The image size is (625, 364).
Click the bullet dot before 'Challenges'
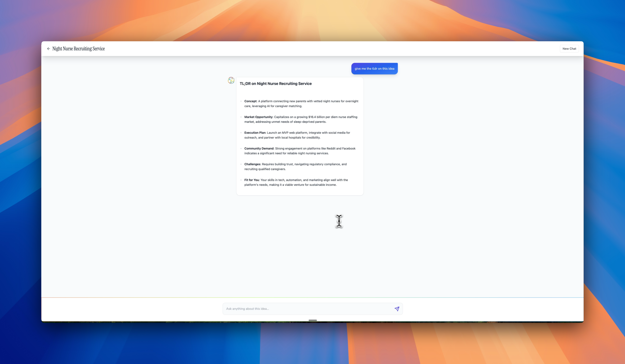[x=241, y=164]
